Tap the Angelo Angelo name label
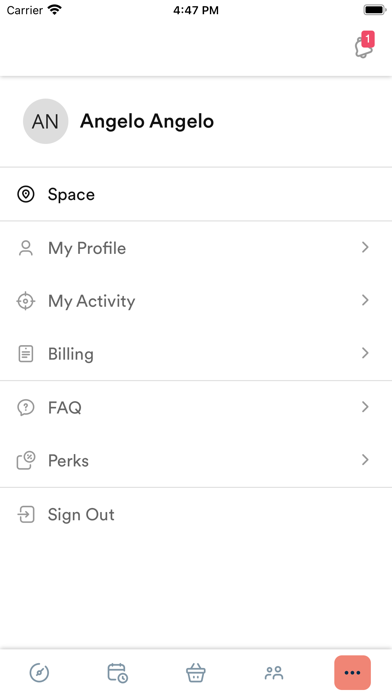This screenshot has width=392, height=696. (x=147, y=121)
